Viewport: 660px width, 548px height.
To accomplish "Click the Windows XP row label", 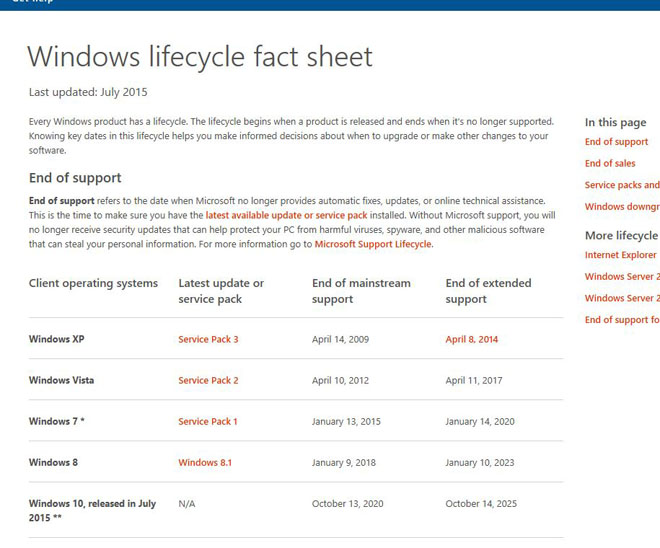I will 56,339.
